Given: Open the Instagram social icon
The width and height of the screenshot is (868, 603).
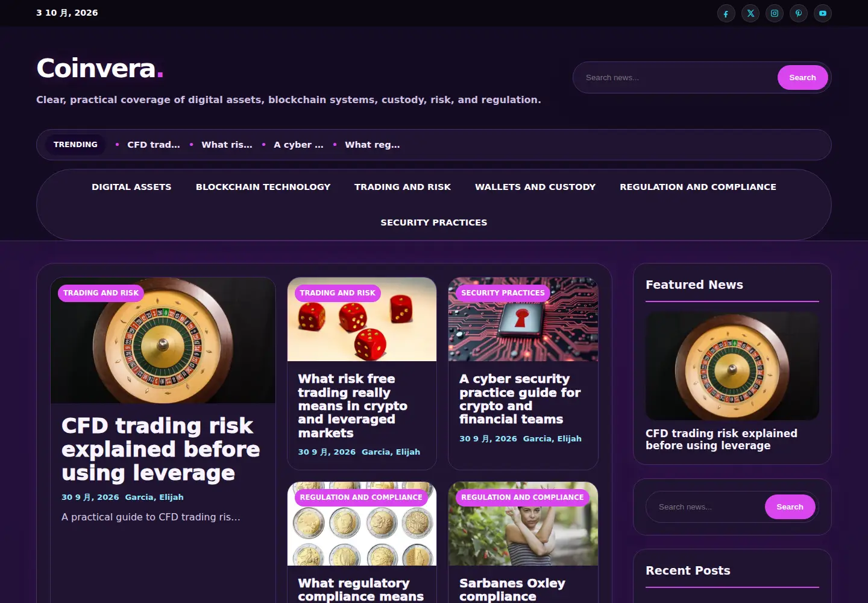Looking at the screenshot, I should click(x=775, y=13).
